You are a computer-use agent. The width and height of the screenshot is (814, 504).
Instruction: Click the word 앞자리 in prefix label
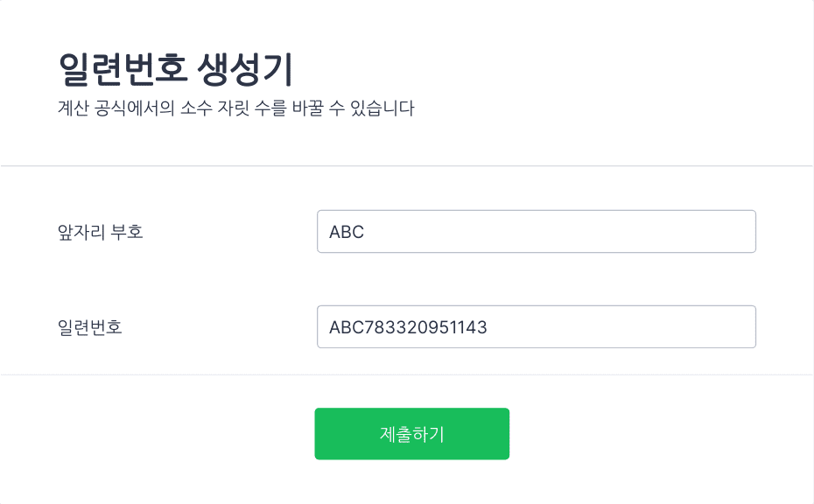[81, 232]
